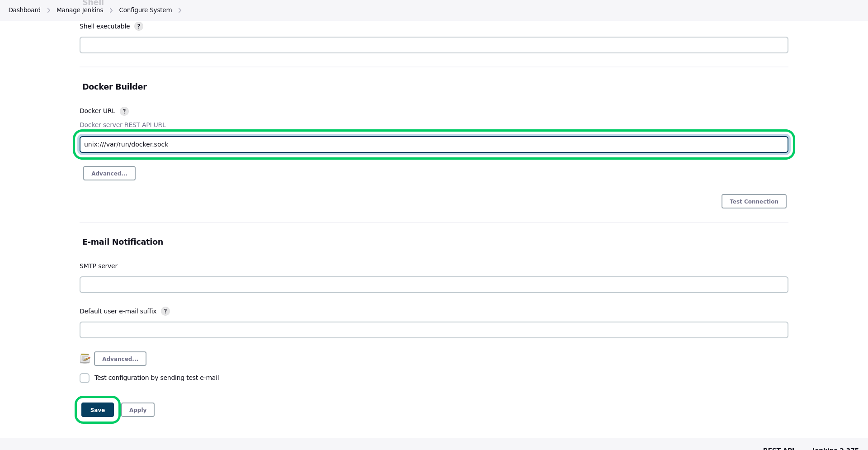This screenshot has width=868, height=450.
Task: Click the chevron after Manage Jenkins breadcrumb
Action: tap(111, 10)
